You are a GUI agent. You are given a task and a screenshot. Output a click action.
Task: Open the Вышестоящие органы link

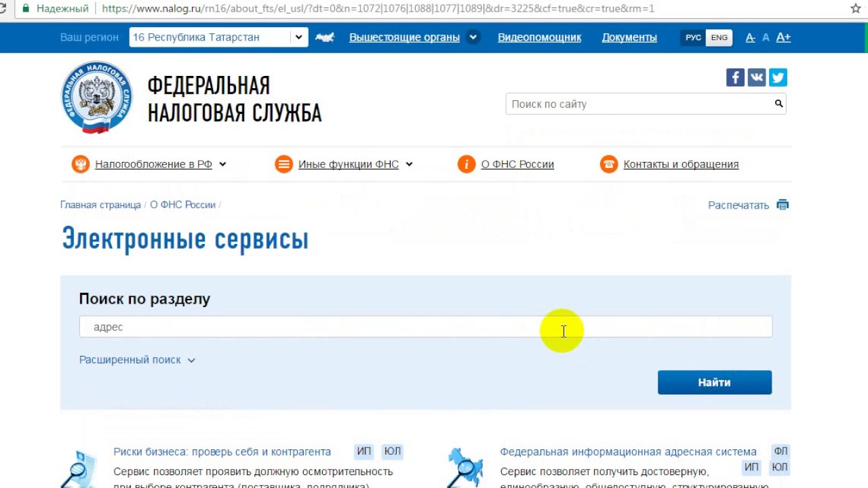404,37
